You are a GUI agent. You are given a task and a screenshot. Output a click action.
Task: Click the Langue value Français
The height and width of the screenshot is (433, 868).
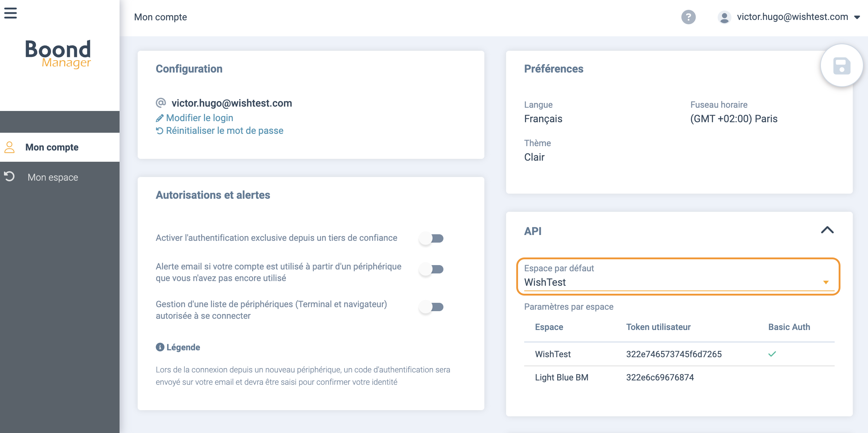(x=543, y=119)
